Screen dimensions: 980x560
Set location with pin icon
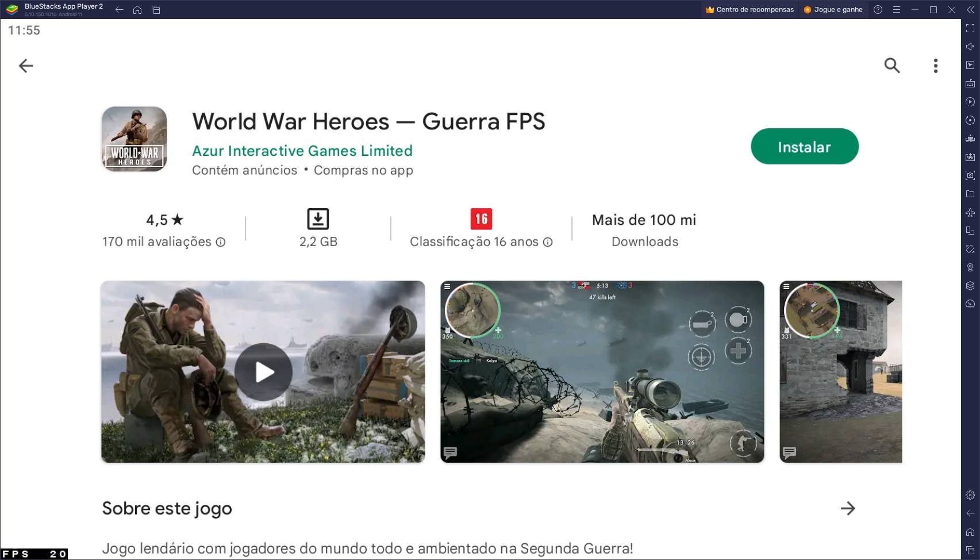click(x=970, y=267)
